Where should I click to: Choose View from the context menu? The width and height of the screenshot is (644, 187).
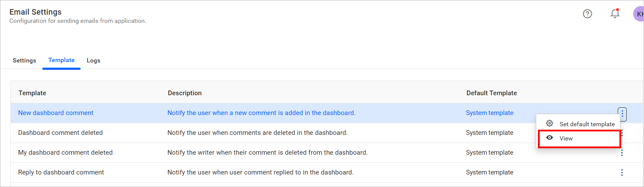point(566,139)
